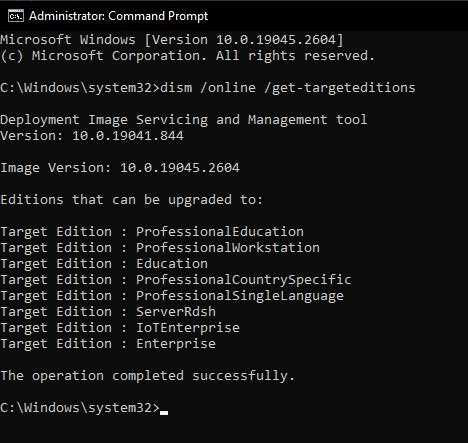
Task: Click the Microsoft Corporation copyright line
Action: click(x=188, y=56)
